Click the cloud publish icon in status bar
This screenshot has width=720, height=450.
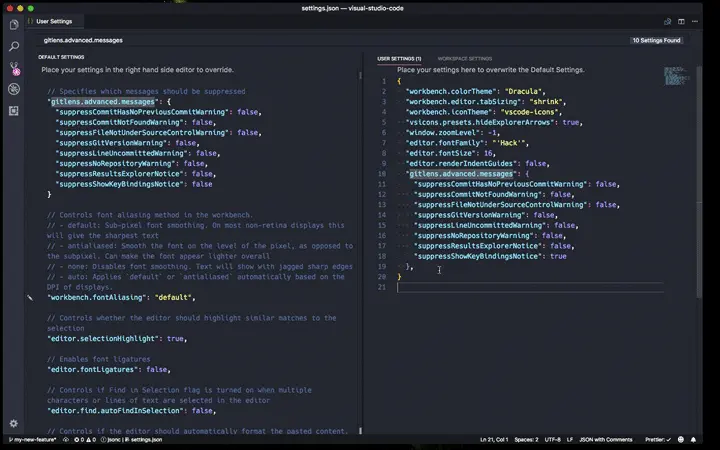[x=66, y=439]
